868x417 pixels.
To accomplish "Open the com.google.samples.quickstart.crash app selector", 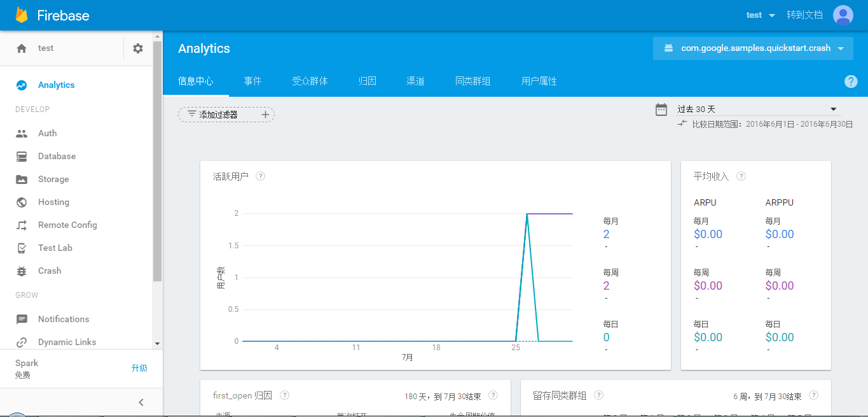I will pos(753,48).
